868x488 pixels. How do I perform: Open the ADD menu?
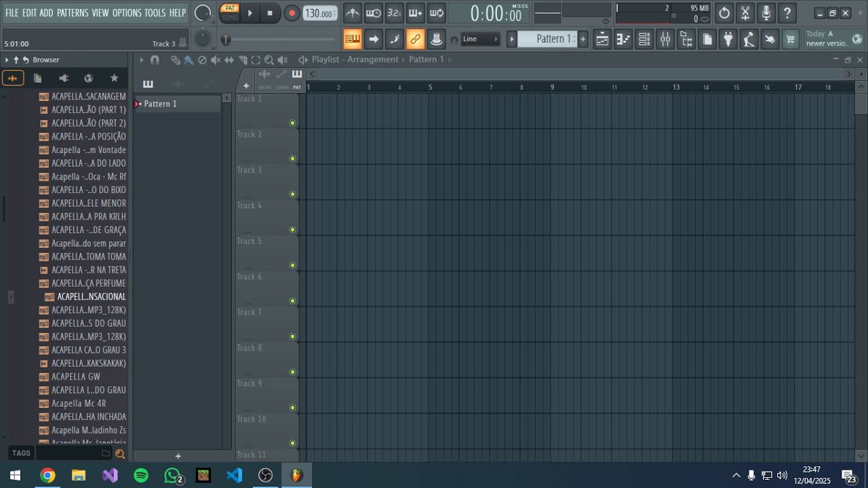pyautogui.click(x=46, y=13)
